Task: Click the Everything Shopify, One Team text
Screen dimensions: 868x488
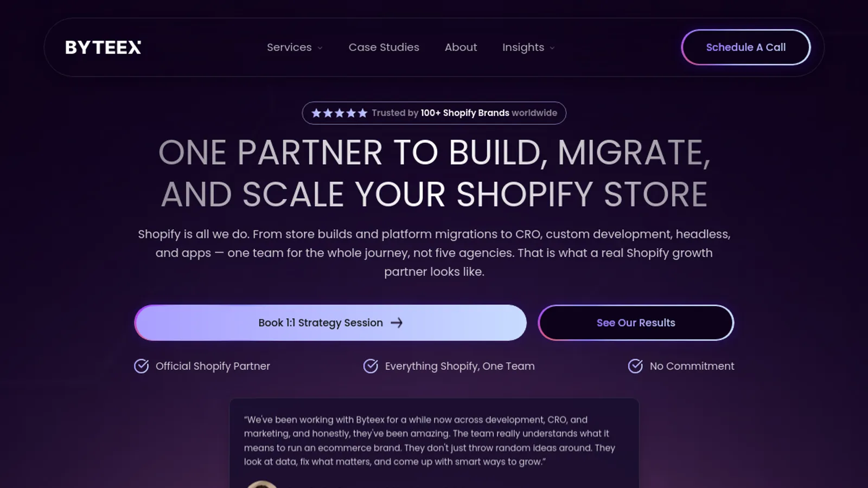Action: click(x=459, y=366)
